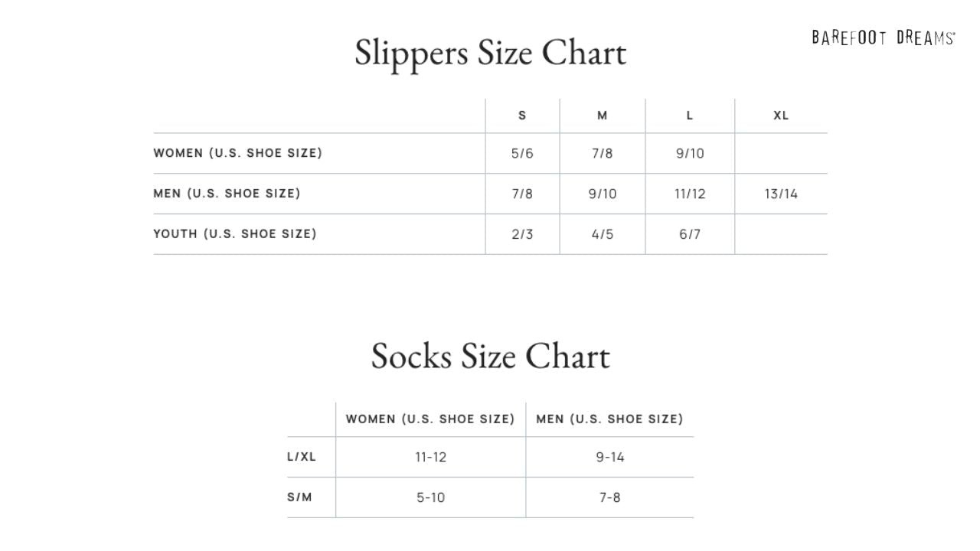
Task: Select the Youth (U.S. Shoe Size) row label
Action: pos(235,234)
